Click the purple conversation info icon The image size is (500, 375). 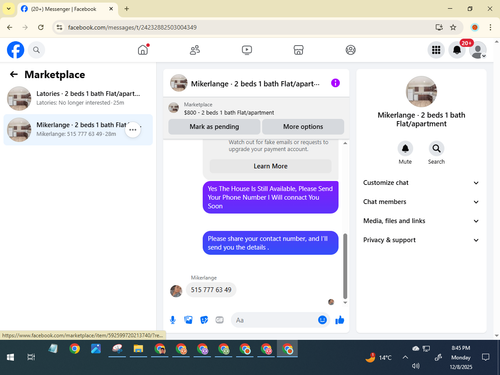[335, 83]
